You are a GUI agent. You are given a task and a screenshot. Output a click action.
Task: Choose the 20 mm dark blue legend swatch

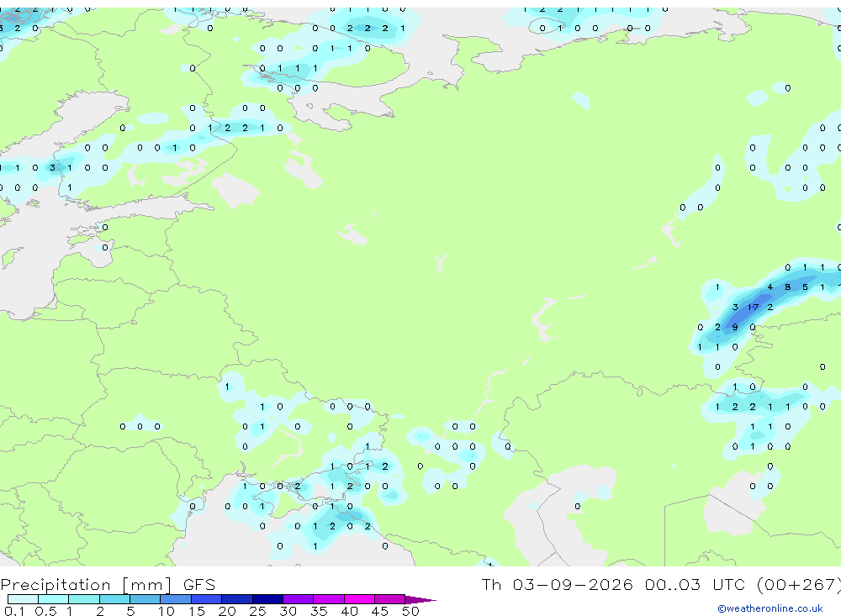[x=237, y=599]
